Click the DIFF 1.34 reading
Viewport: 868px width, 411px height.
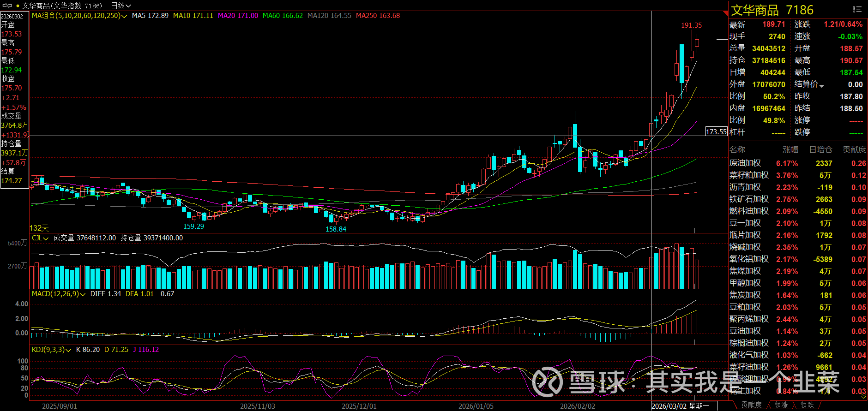[x=106, y=294]
